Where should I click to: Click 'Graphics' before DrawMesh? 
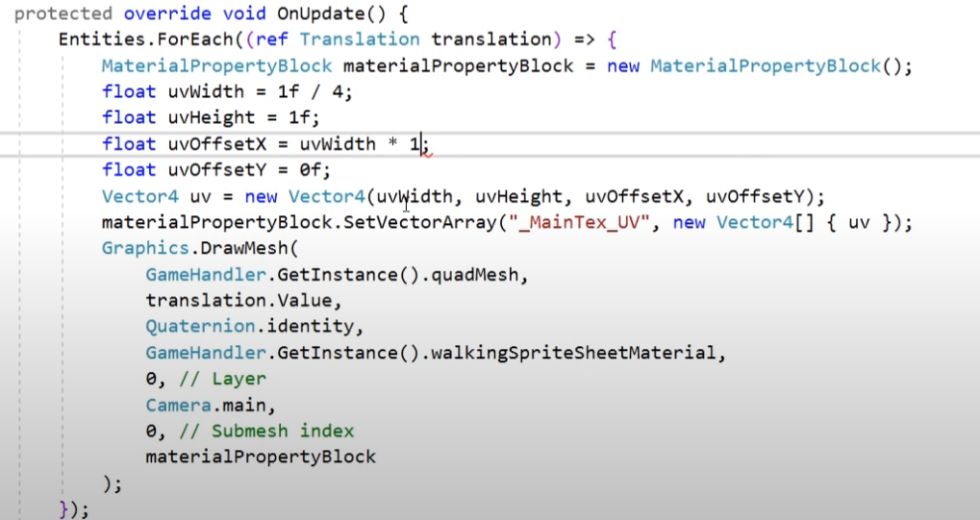tap(145, 248)
